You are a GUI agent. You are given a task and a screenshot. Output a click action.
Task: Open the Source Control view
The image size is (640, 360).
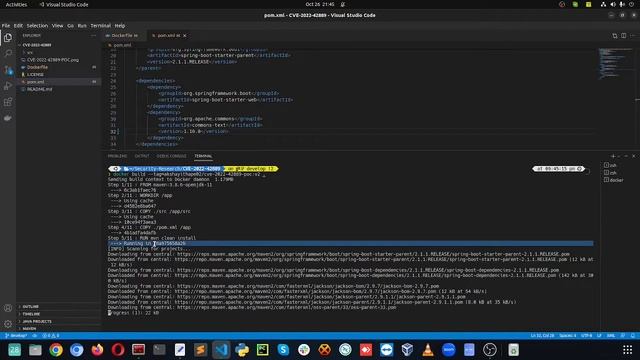pos(8,70)
